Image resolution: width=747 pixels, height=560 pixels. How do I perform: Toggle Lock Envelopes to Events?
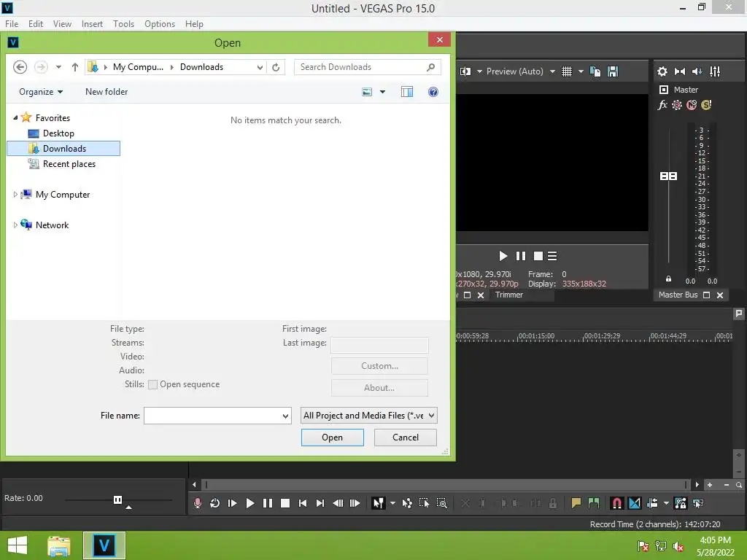tap(681, 503)
